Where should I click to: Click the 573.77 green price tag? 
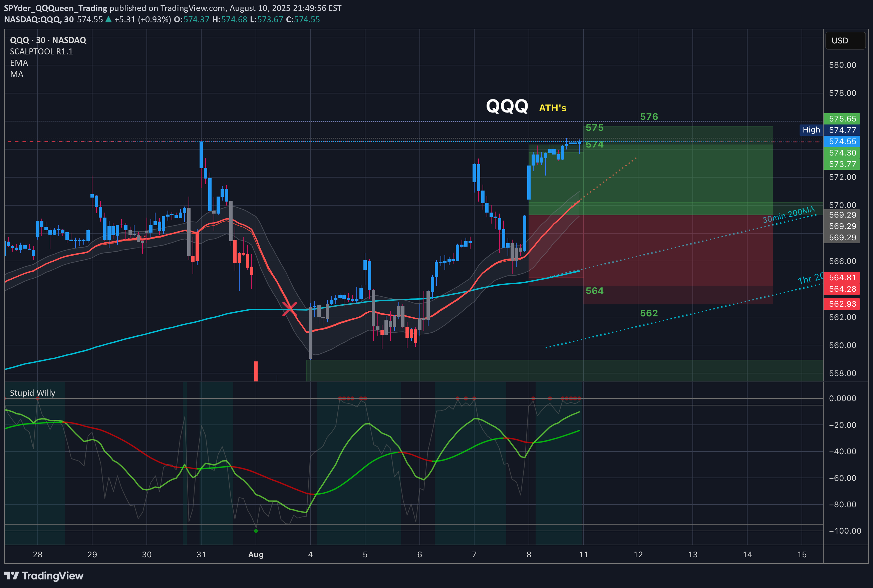point(842,164)
